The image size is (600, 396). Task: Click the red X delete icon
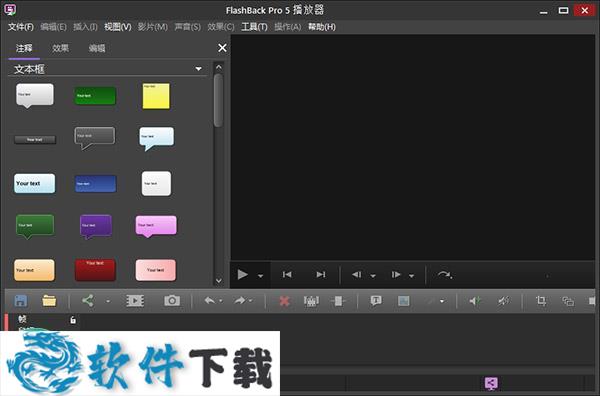click(x=284, y=301)
